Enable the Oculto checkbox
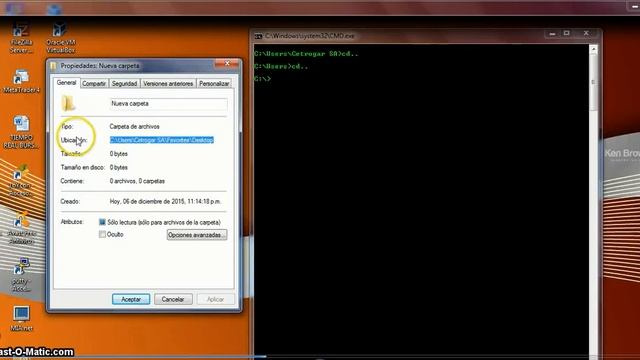 [x=102, y=234]
